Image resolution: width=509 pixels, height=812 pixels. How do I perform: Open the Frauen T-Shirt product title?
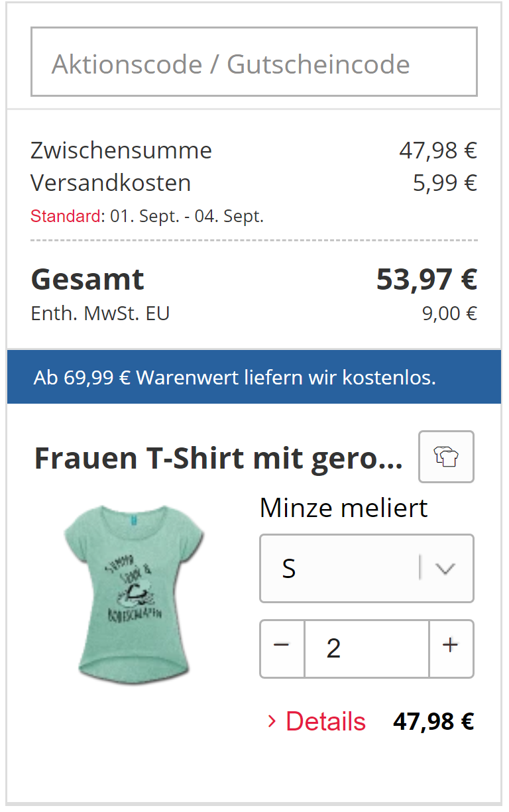click(x=218, y=458)
